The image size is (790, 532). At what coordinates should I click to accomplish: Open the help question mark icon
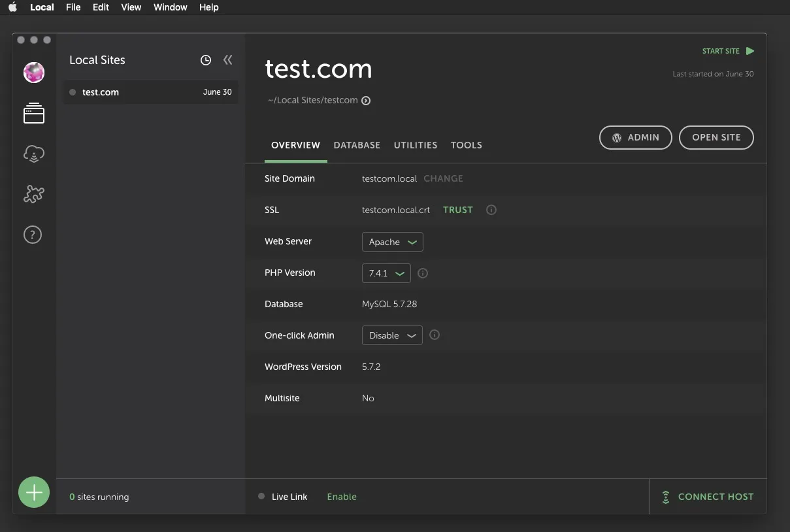tap(33, 235)
